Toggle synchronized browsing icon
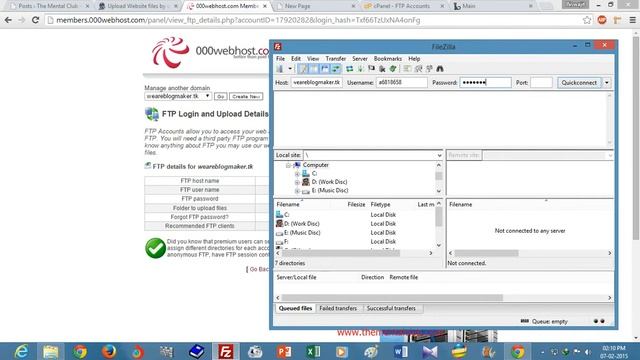The image size is (640, 360). [429, 69]
